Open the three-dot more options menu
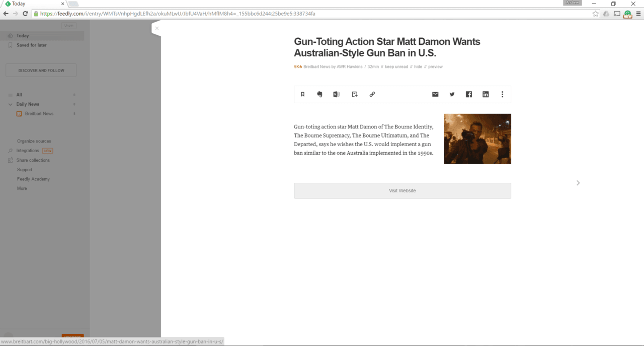Image resolution: width=644 pixels, height=346 pixels. tap(502, 94)
